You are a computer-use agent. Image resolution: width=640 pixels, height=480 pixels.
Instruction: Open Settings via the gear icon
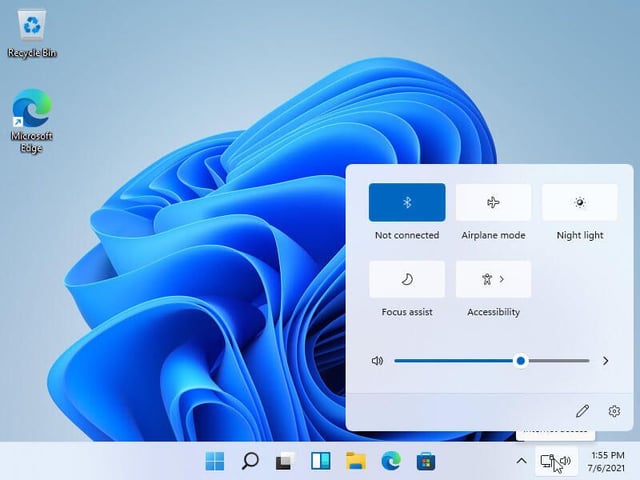614,411
